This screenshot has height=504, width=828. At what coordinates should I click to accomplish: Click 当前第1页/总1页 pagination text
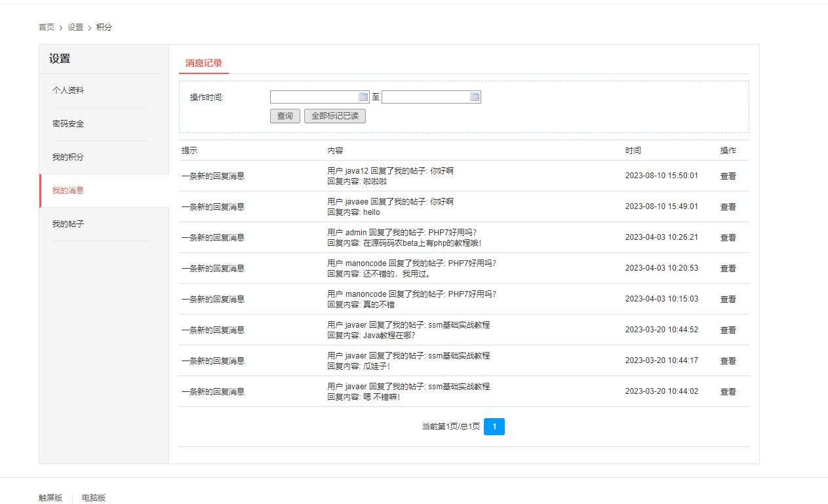click(451, 427)
